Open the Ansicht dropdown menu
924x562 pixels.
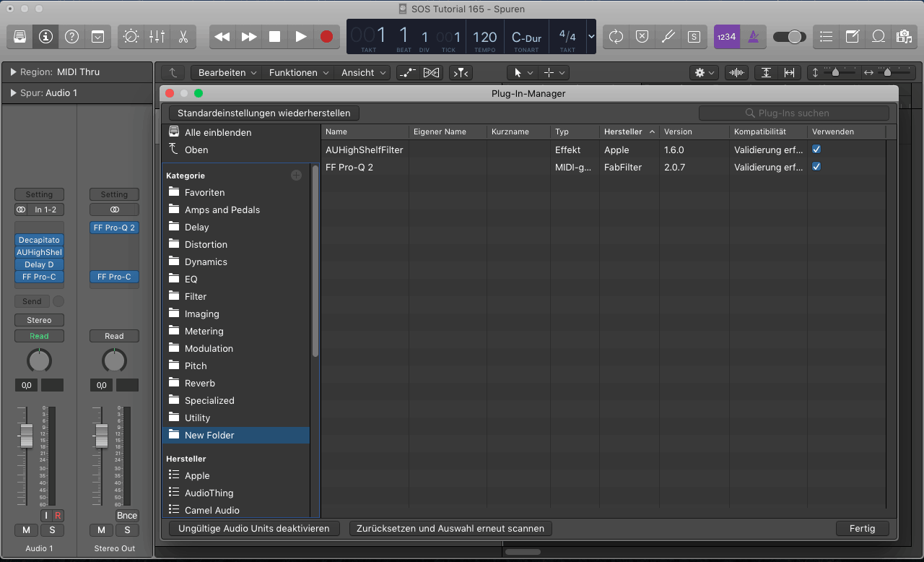coord(364,73)
